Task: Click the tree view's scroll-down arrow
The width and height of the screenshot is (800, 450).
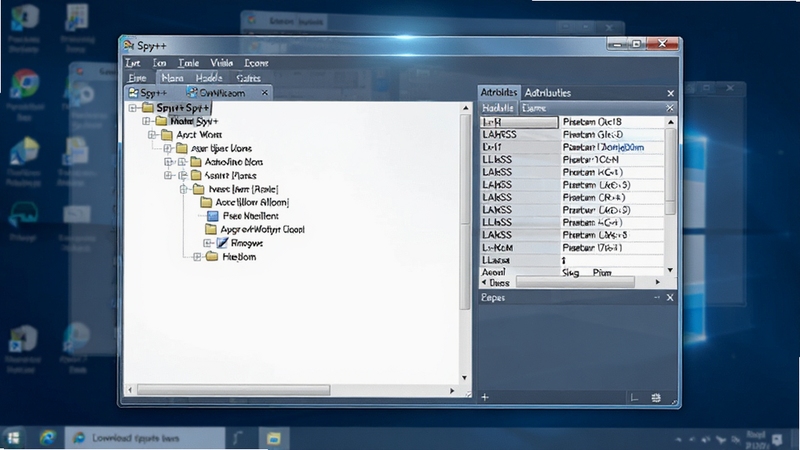Action: 464,378
